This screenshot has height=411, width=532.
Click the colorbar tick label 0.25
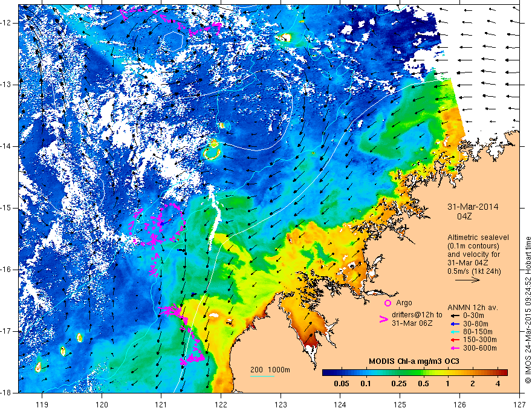point(399,384)
